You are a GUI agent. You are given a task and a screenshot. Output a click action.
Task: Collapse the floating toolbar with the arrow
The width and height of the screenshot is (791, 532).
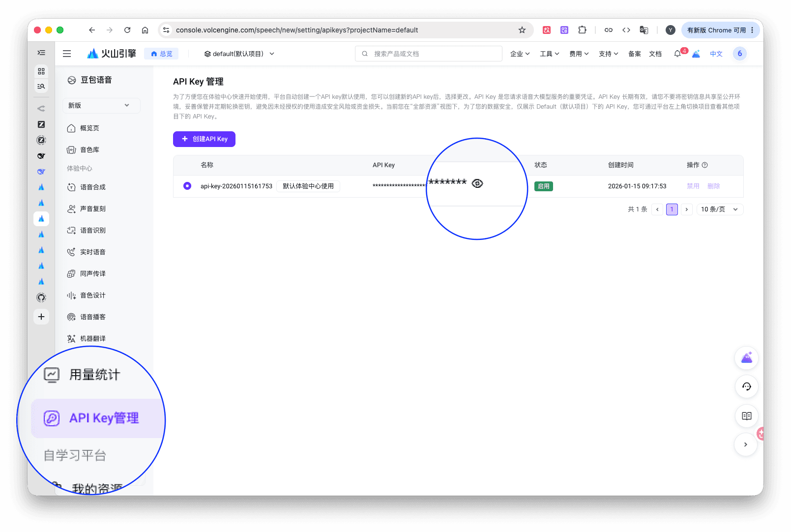(746, 444)
